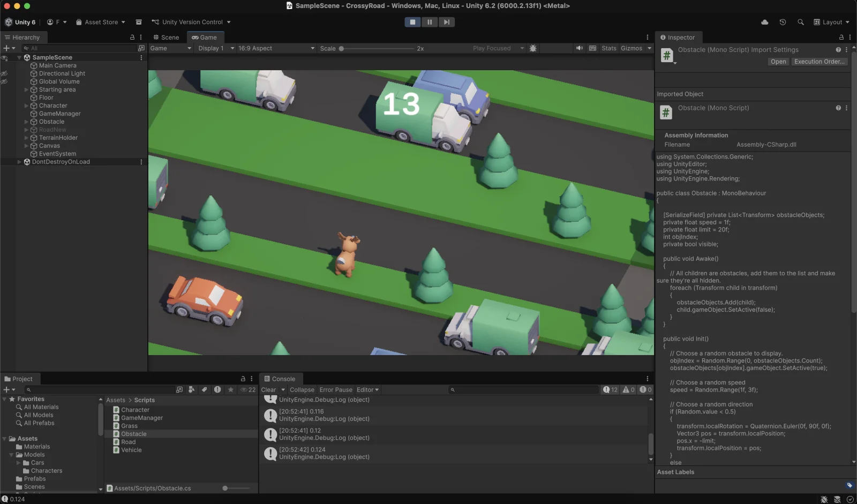Open the Layout dropdown
The image size is (857, 504).
point(831,22)
